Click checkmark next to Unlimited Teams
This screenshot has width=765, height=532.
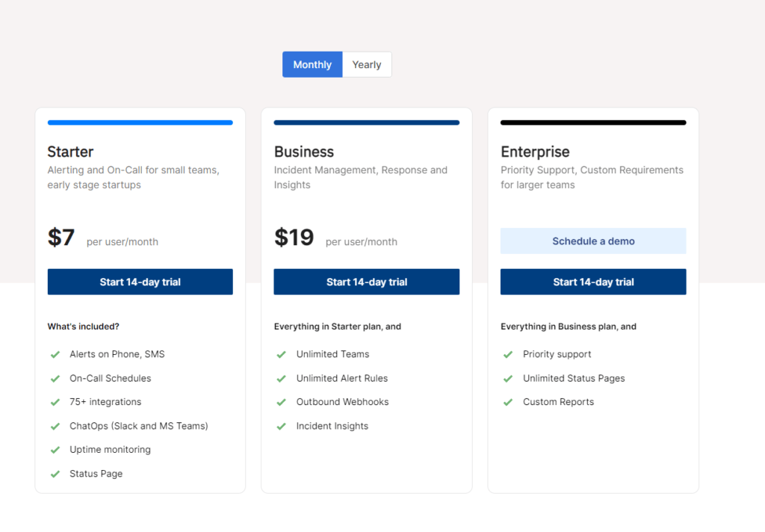282,354
